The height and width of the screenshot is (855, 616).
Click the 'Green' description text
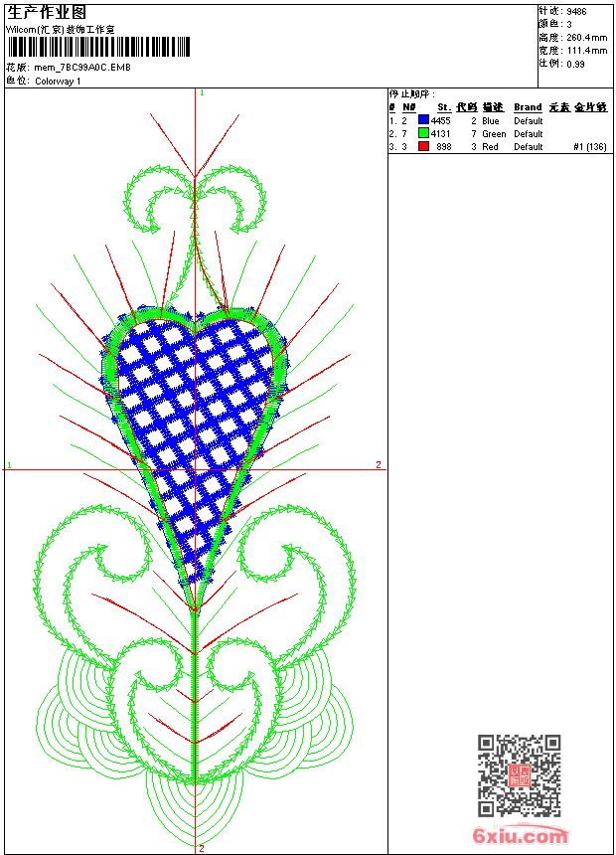coord(494,133)
